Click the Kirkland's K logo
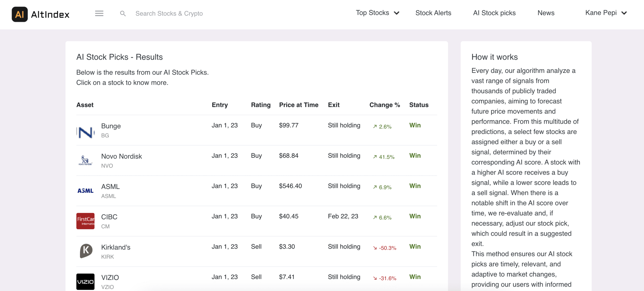 click(x=86, y=251)
